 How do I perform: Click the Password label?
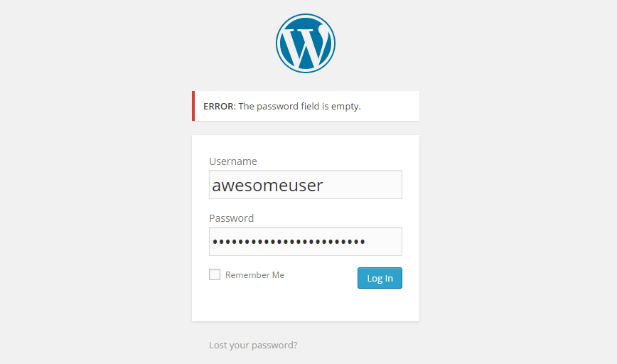tap(232, 218)
